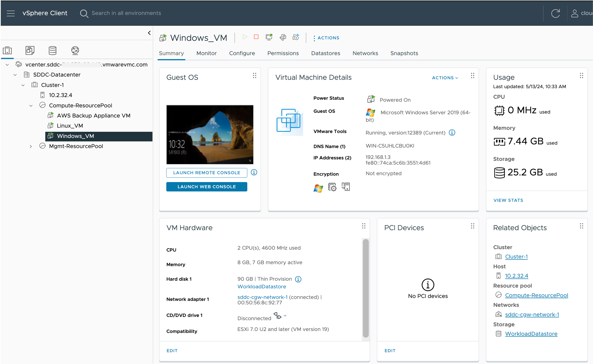Open the Networking inventory view icon
This screenshot has width=593, height=364.
click(x=75, y=50)
